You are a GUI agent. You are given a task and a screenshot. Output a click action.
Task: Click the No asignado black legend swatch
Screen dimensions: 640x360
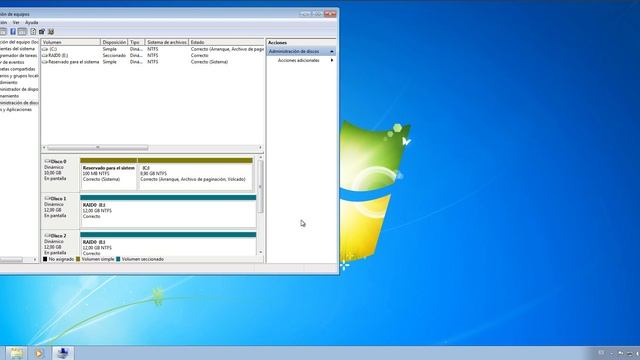coord(45,259)
